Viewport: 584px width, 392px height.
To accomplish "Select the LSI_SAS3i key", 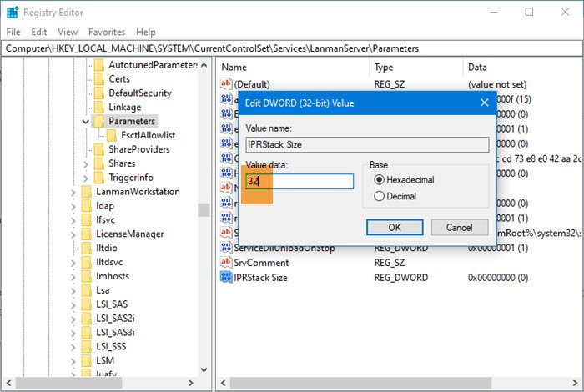I will coord(115,333).
